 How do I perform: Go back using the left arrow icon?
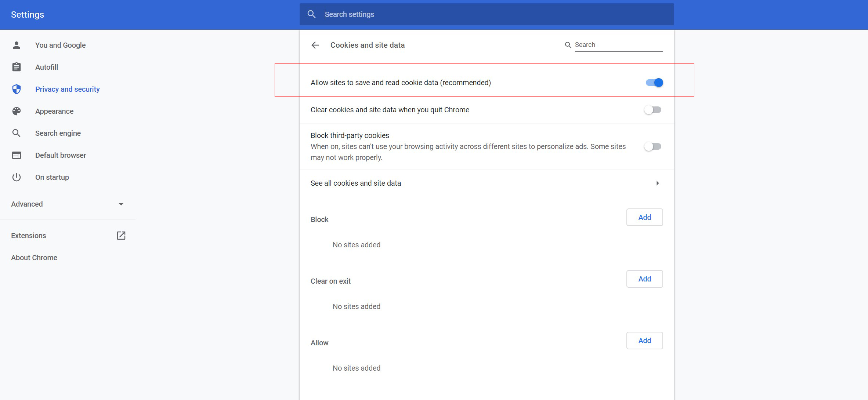point(315,45)
